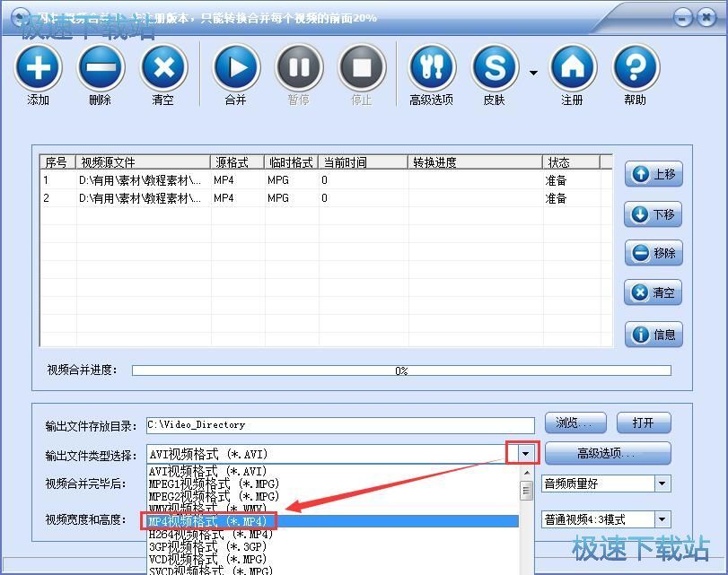Open the 音频质量好 audio quality dropdown

coord(662,484)
